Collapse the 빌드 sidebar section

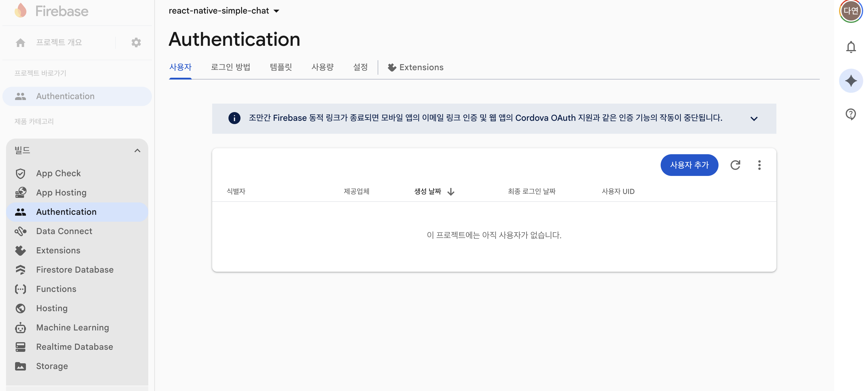[137, 151]
